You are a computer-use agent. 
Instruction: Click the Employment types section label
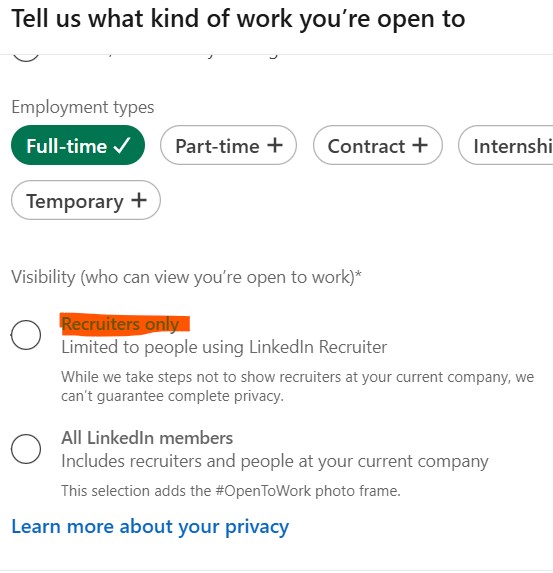[x=83, y=107]
